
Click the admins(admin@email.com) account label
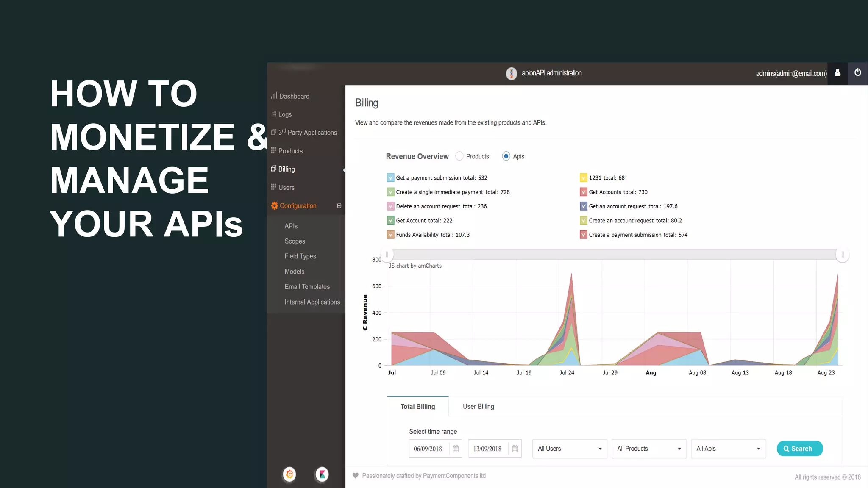tap(791, 74)
